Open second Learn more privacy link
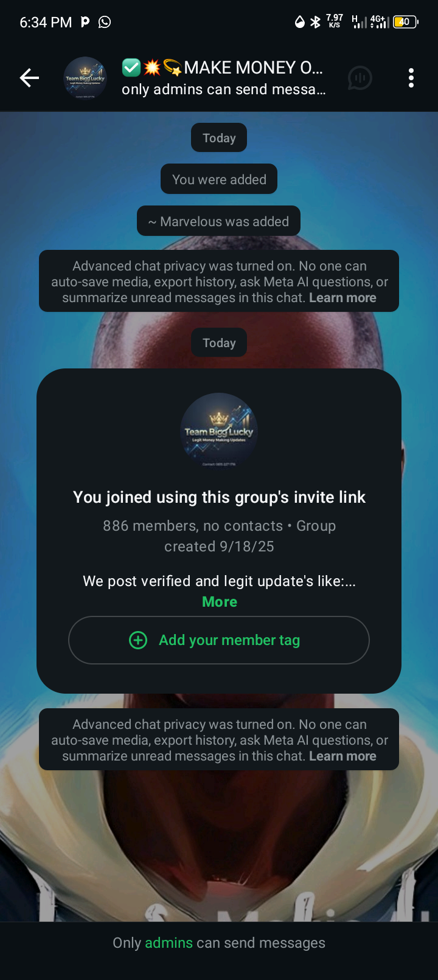Screen dimensions: 438x980 [342, 756]
